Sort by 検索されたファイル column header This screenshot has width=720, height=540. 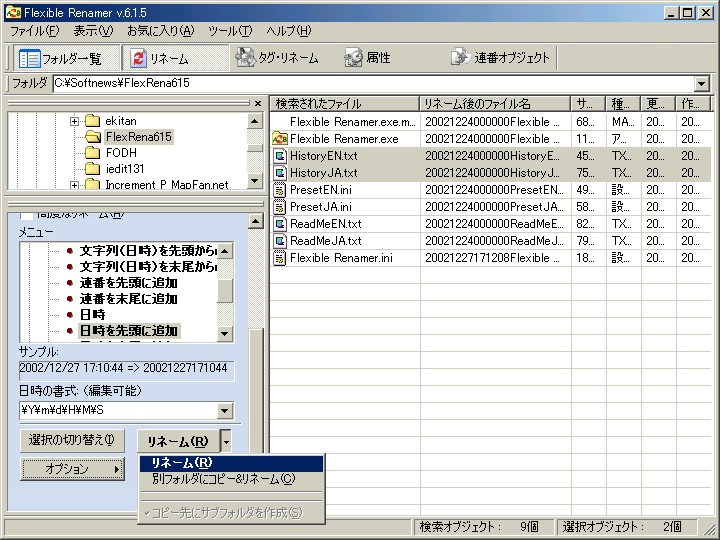pos(345,104)
